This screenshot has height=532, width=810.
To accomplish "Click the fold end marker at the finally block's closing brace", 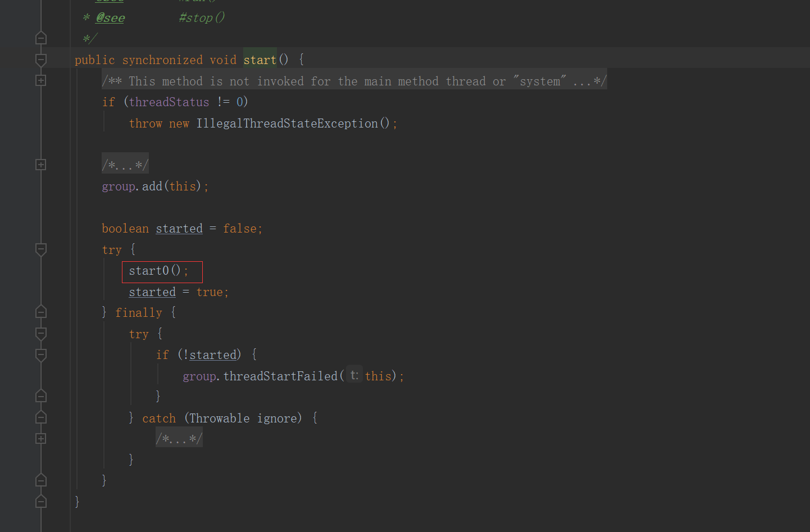I will click(x=41, y=480).
